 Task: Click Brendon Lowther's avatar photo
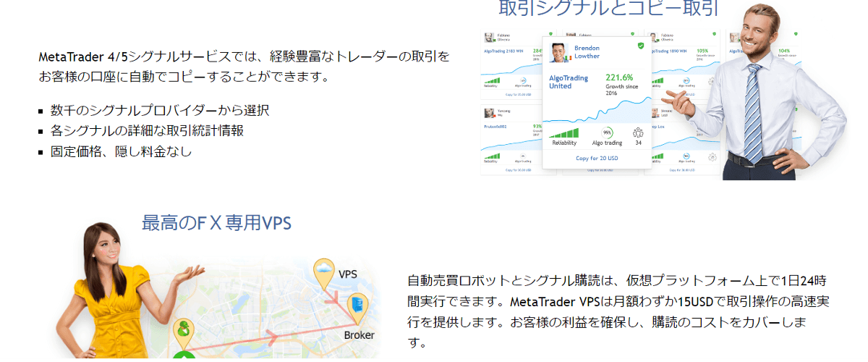point(560,53)
